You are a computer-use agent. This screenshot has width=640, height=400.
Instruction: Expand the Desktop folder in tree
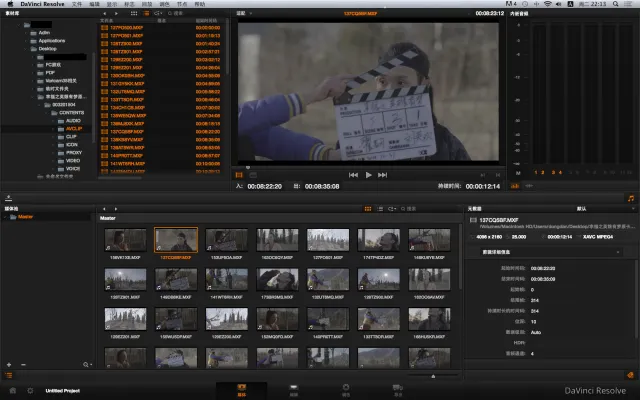(x=26, y=49)
